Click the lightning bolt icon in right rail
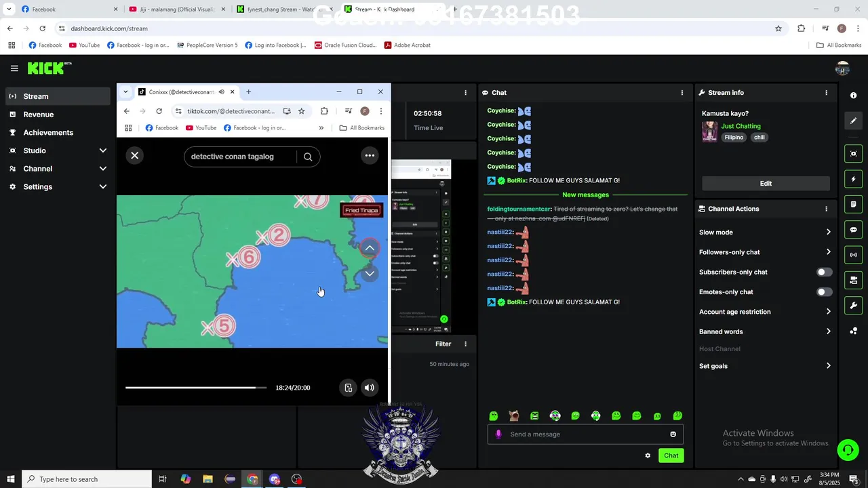The image size is (868, 488). coord(853,179)
